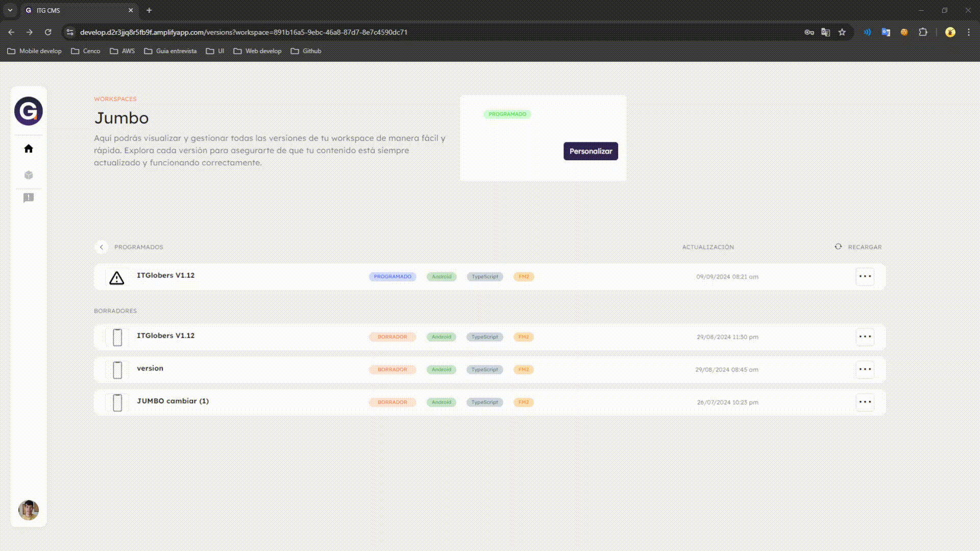The height and width of the screenshot is (551, 980).
Task: Click the PROGRAMADO badge in the top card
Action: pos(507,114)
